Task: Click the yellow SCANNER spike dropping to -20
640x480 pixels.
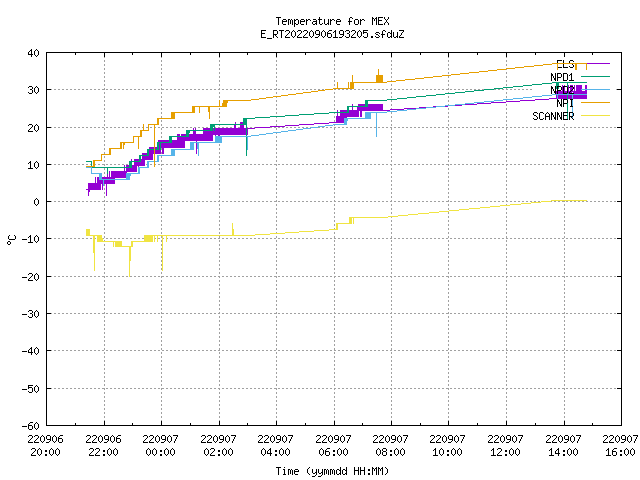Action: tap(130, 261)
